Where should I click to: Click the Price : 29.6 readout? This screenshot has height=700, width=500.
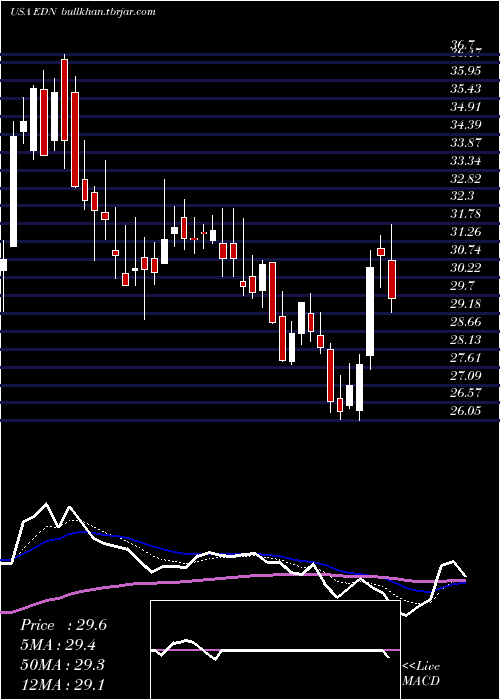click(x=63, y=625)
